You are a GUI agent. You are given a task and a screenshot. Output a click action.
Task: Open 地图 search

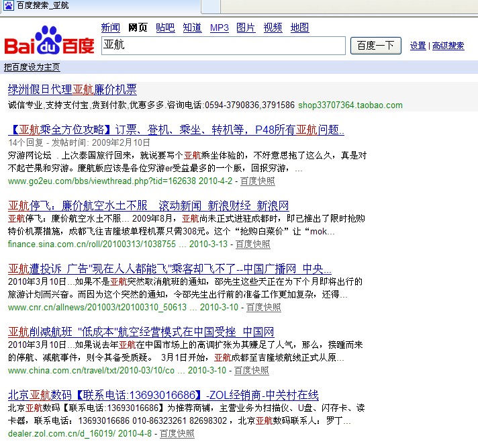(299, 28)
